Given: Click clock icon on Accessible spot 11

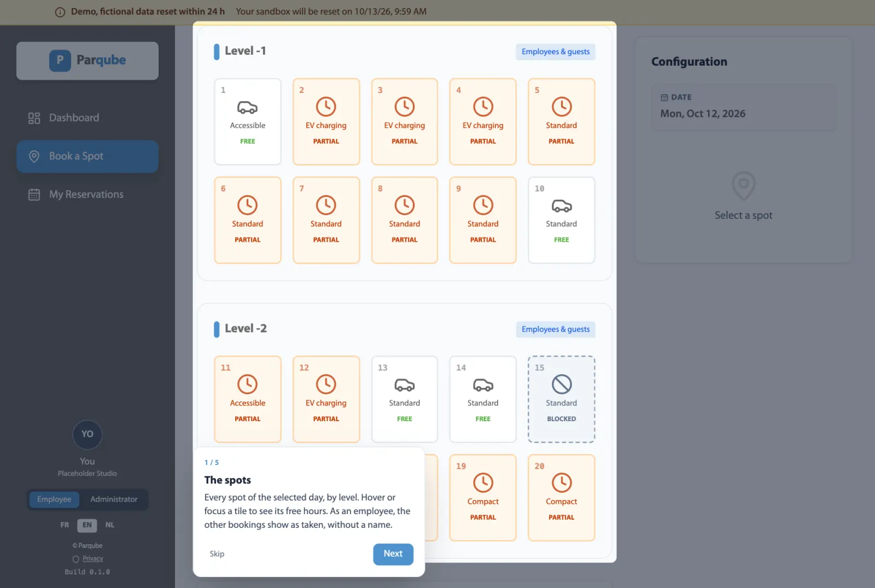Looking at the screenshot, I should click(x=247, y=385).
